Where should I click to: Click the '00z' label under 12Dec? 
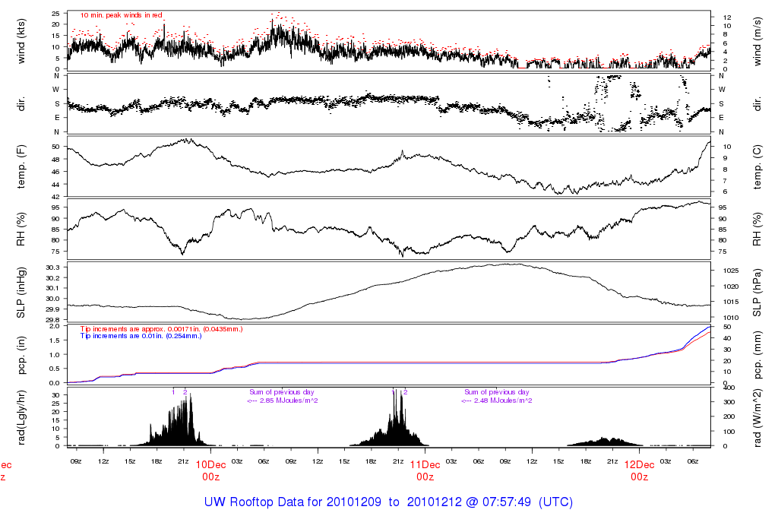pos(639,477)
